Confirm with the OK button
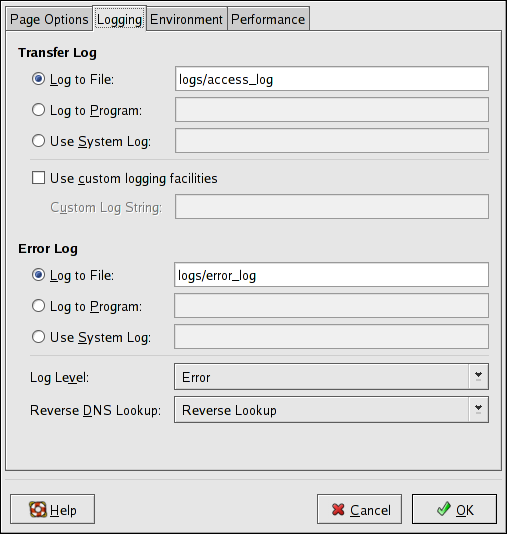 454,509
